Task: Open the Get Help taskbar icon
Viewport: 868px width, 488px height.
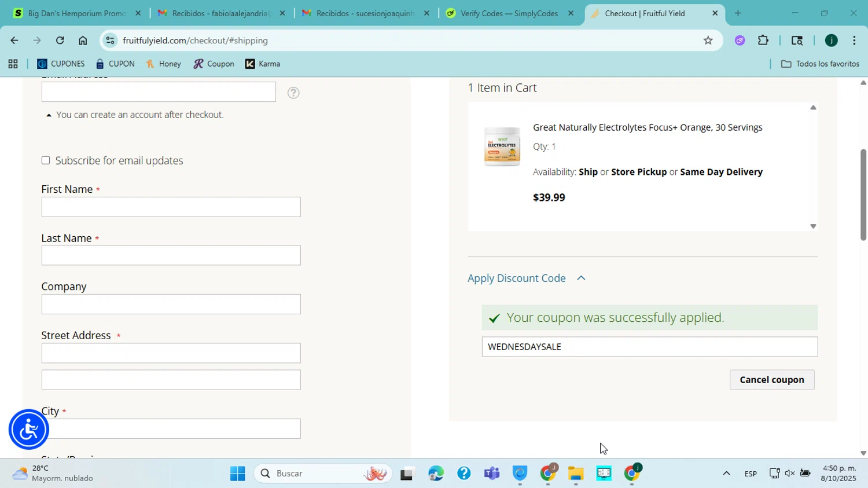Action: (464, 474)
